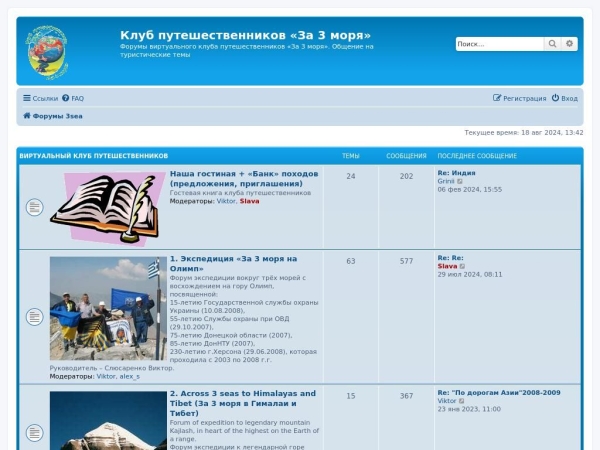Open forum Экспедиция «За 3 моря на Олимп»
Screen dimensions: 600x450
[233, 264]
